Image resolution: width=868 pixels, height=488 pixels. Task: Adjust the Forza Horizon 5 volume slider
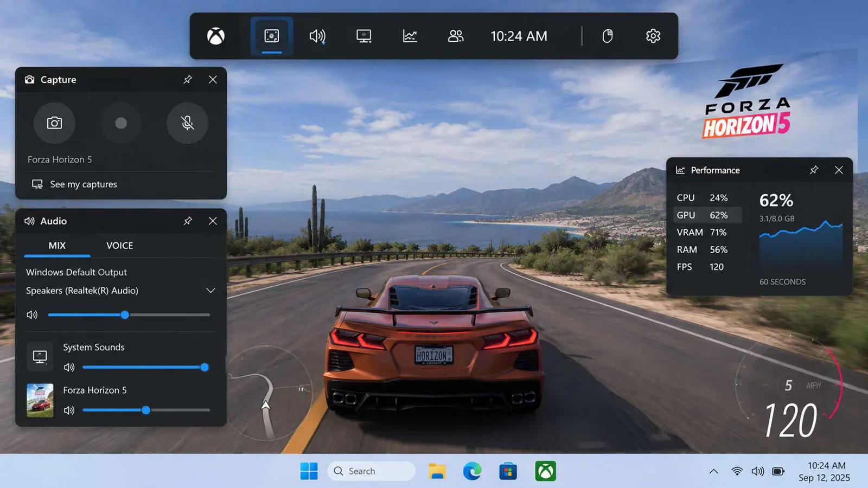pyautogui.click(x=146, y=410)
